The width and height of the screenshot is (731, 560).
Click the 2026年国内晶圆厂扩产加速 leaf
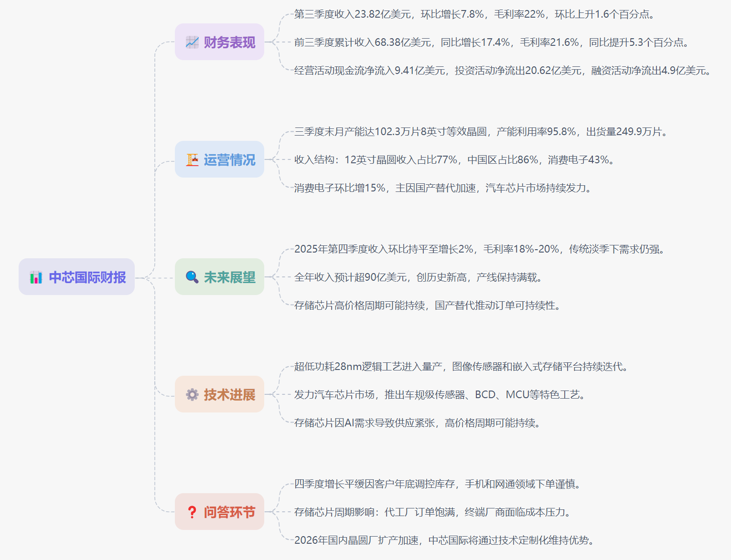pyautogui.click(x=445, y=540)
